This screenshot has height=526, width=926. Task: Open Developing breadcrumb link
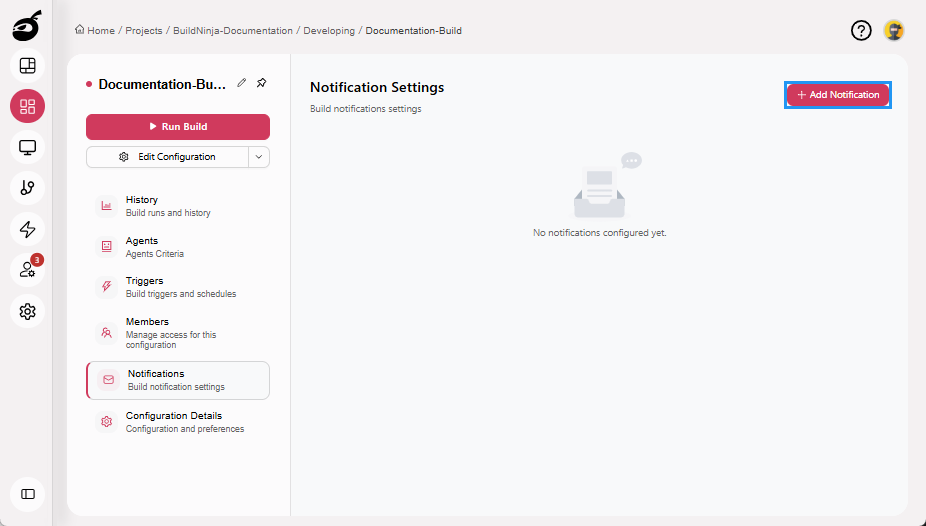click(x=329, y=31)
